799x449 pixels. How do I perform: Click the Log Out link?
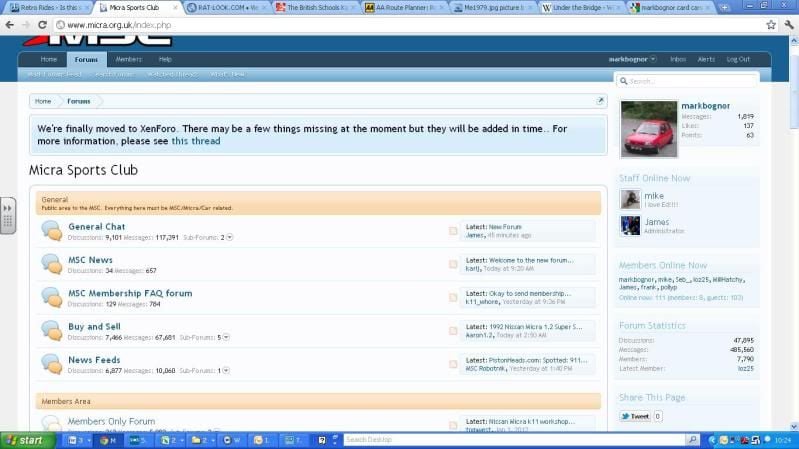point(738,59)
